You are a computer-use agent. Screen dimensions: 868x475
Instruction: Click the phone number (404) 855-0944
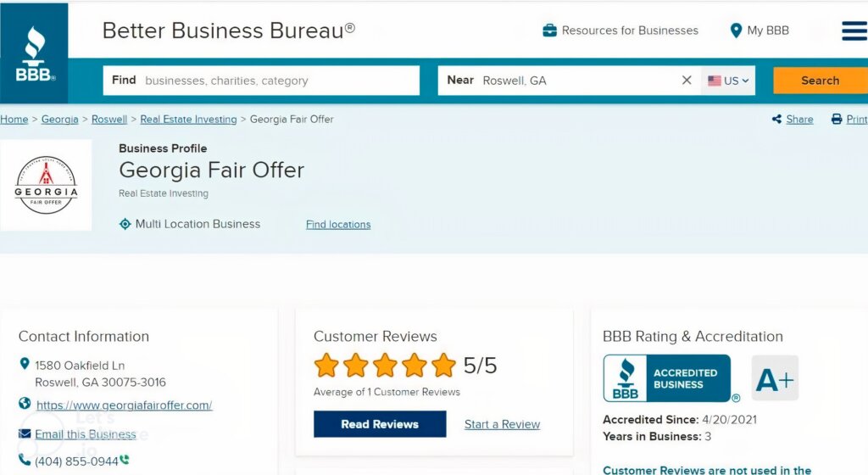click(76, 461)
